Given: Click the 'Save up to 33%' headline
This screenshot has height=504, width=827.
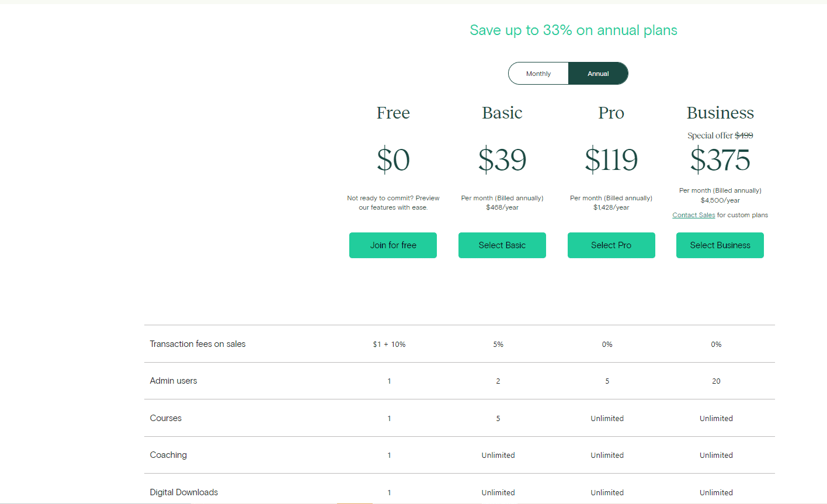Looking at the screenshot, I should [x=574, y=30].
